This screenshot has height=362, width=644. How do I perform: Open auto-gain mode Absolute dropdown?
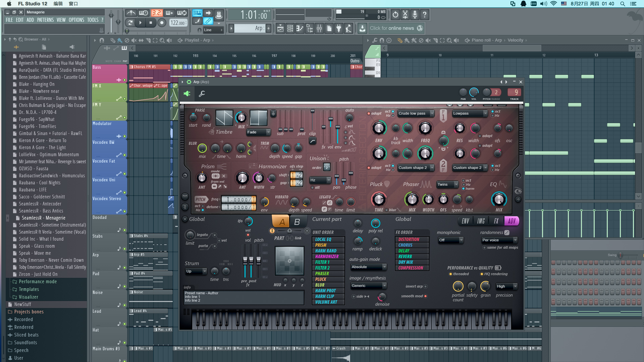(x=369, y=267)
